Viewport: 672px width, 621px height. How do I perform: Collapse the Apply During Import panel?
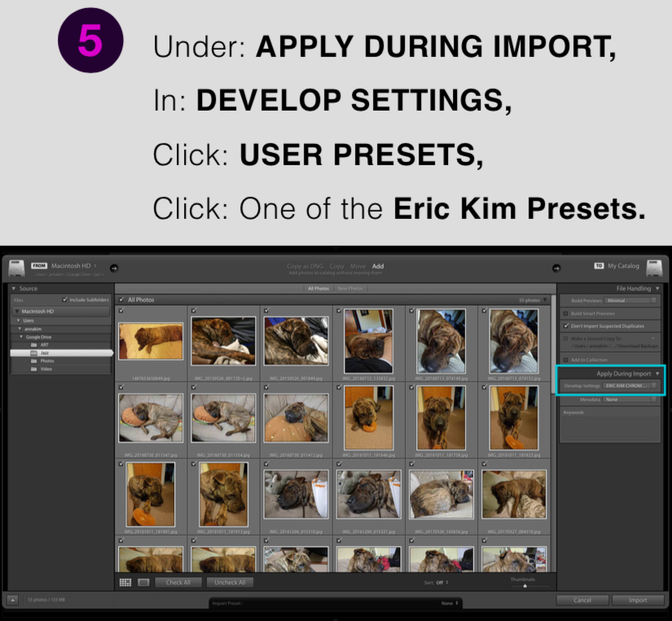[x=657, y=374]
